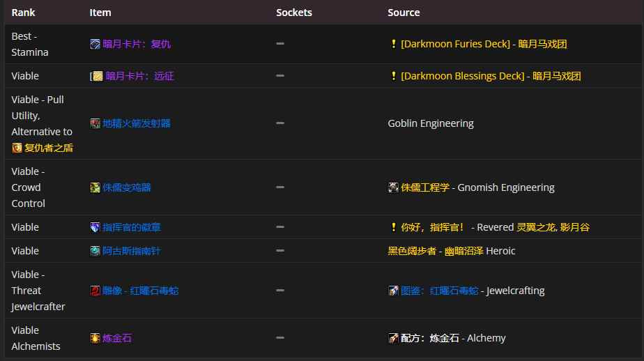This screenshot has width=644, height=361.
Task: Open the 图鉴：红曜石毒蛇 recipe link
Action: click(440, 291)
